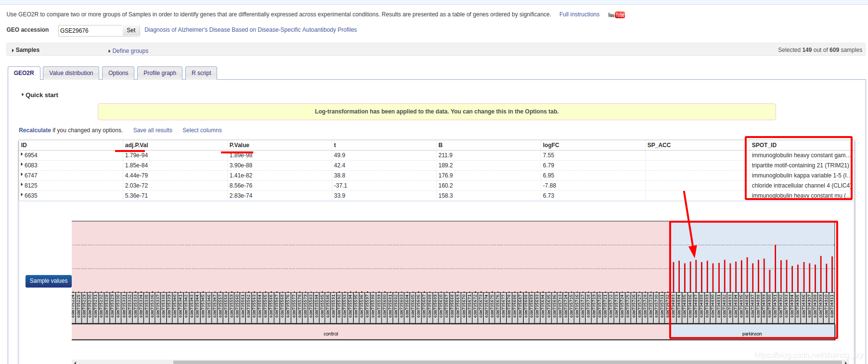
Task: Click the Sample values button
Action: click(49, 281)
